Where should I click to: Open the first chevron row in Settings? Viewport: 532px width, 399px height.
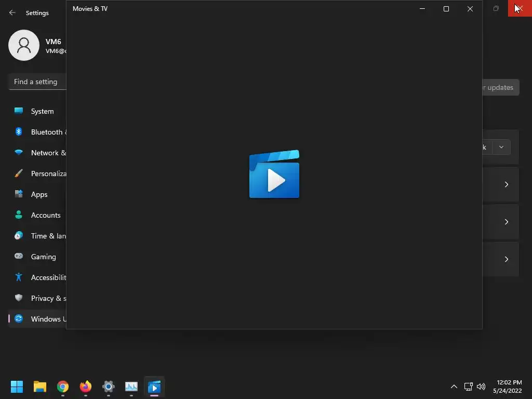506,184
